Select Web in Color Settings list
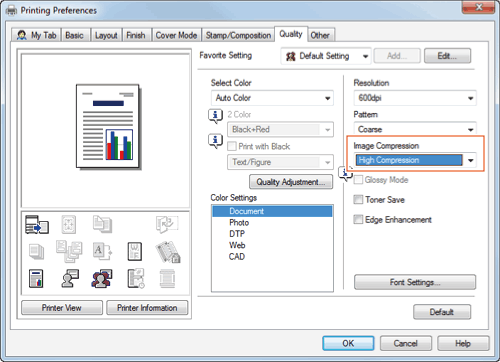 pyautogui.click(x=272, y=245)
